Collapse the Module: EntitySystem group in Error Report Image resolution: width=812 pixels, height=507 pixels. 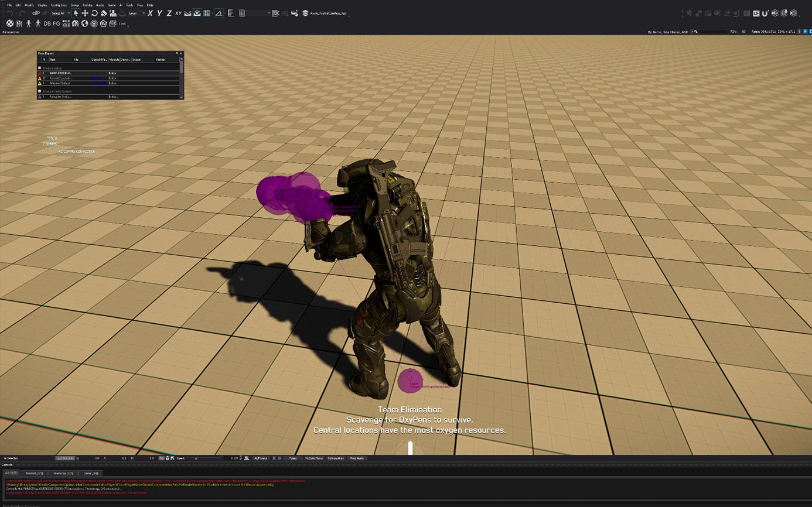(40, 91)
